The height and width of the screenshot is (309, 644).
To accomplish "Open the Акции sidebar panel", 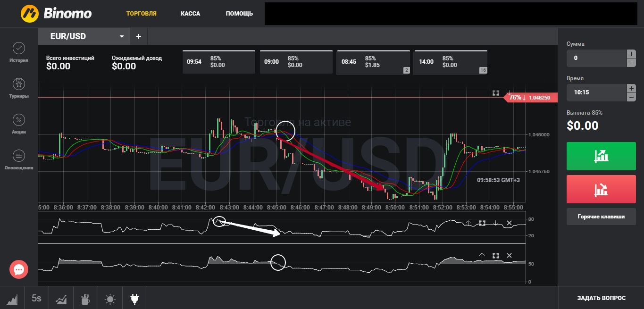I will tap(18, 124).
